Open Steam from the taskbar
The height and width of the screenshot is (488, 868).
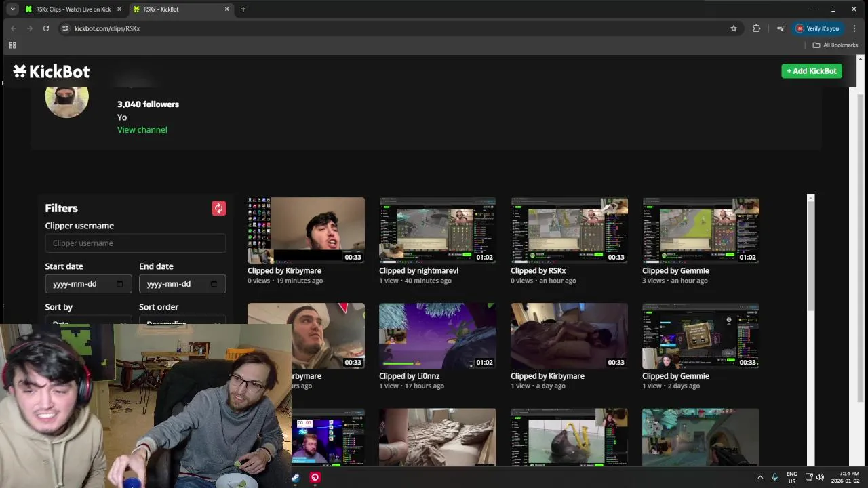296,477
